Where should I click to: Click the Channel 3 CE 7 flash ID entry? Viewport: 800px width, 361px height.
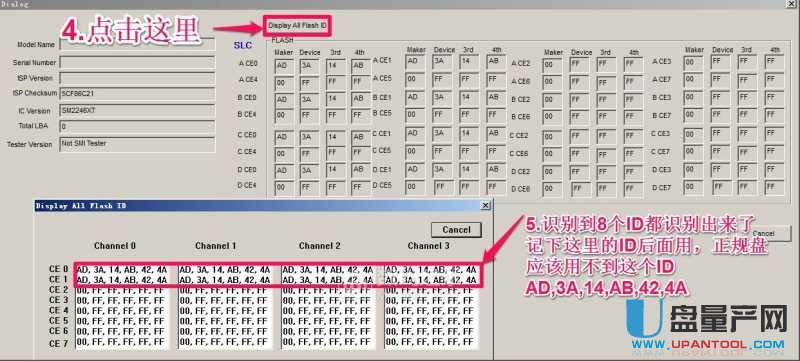431,341
